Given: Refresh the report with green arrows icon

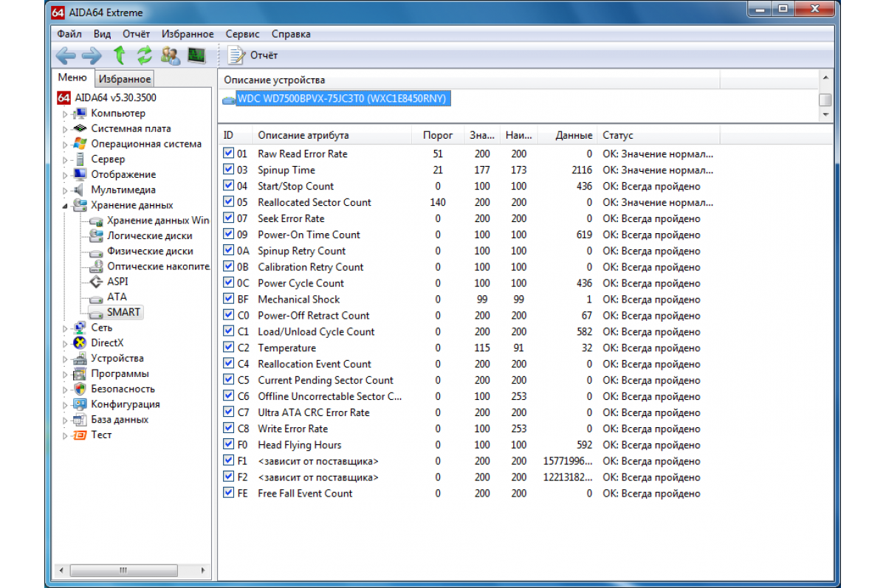Looking at the screenshot, I should pos(145,55).
